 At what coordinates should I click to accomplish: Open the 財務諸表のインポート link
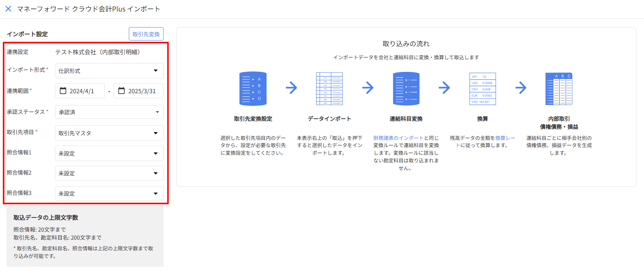click(398, 138)
